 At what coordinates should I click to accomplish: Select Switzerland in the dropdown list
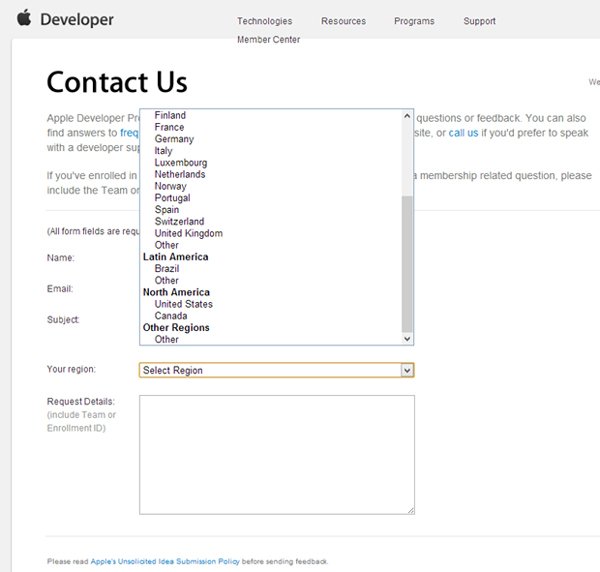(x=179, y=221)
